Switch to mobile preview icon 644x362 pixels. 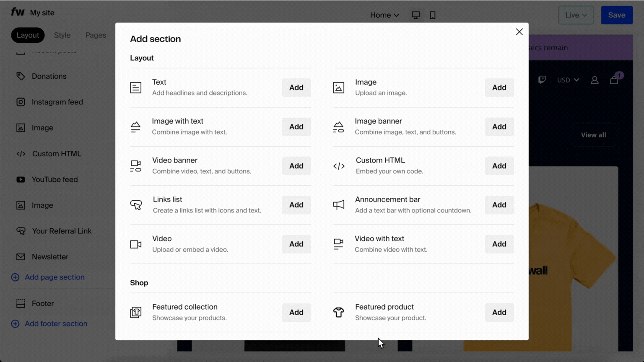coord(432,15)
